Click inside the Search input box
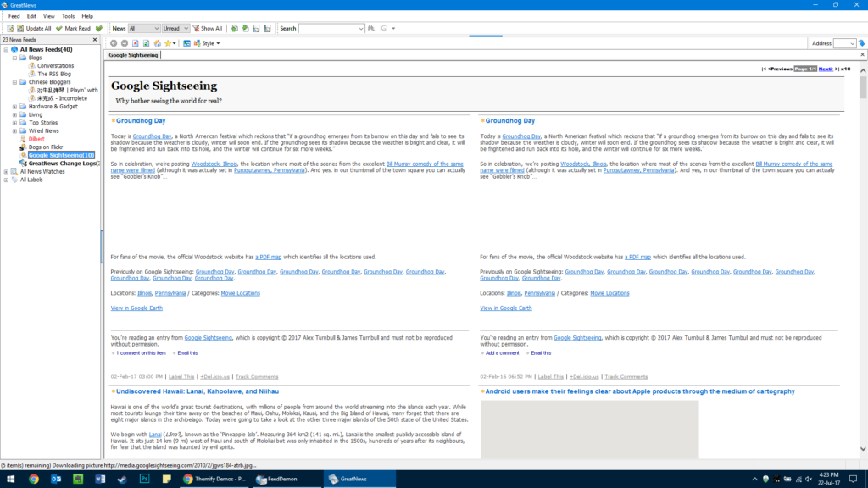 point(331,28)
